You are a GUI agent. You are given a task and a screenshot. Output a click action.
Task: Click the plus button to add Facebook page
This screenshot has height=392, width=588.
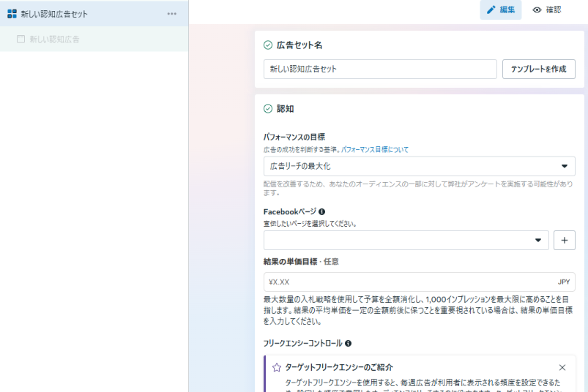564,240
